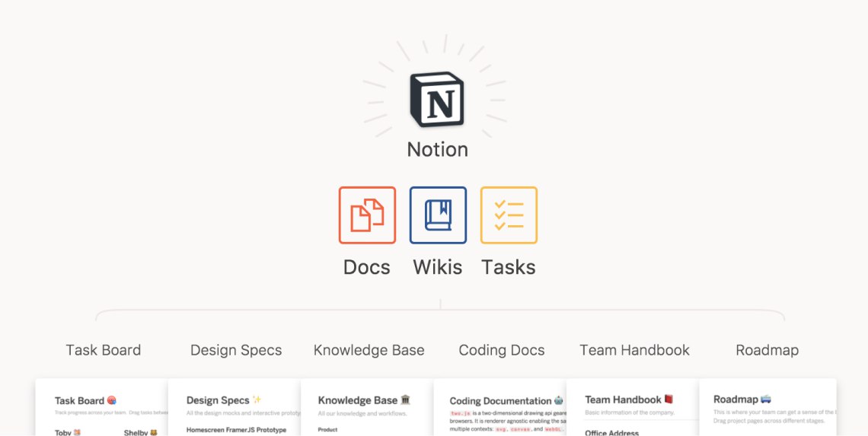
Task: Click the robot emoji beside Coding Documentation title
Action: click(559, 400)
